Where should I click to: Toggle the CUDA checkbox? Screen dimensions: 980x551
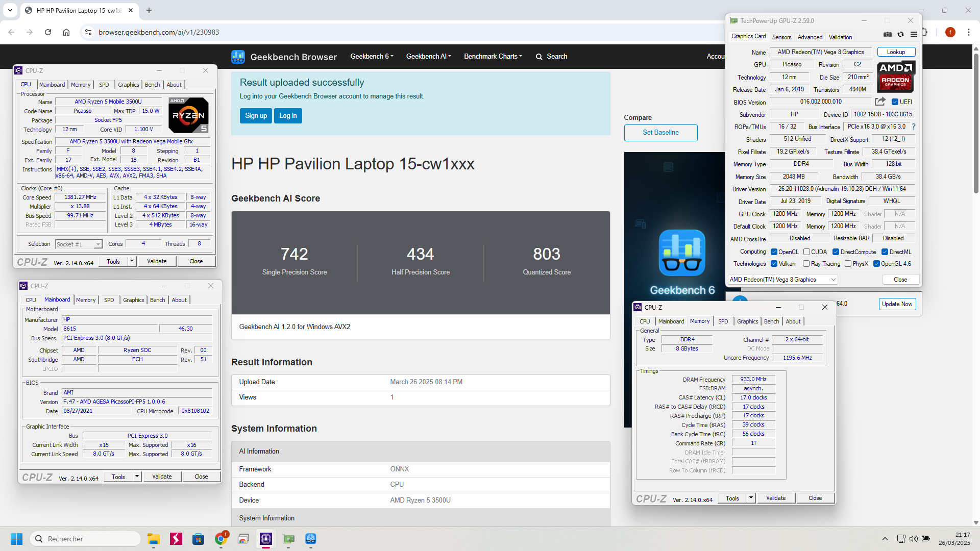coord(806,252)
